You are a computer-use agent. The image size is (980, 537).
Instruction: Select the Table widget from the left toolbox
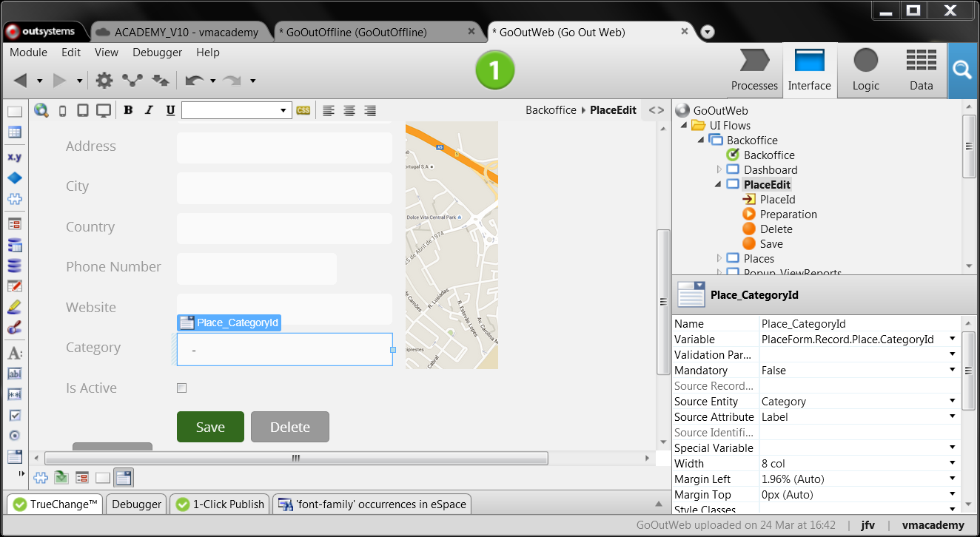click(x=15, y=132)
